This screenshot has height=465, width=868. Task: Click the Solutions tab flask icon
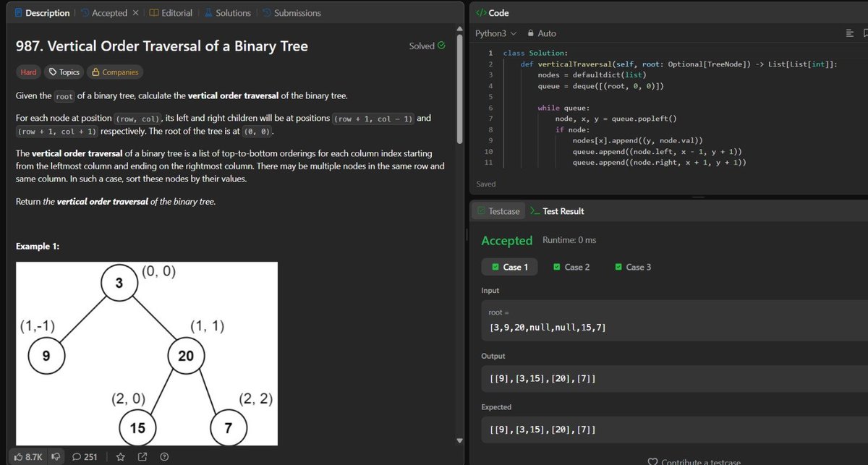(208, 13)
